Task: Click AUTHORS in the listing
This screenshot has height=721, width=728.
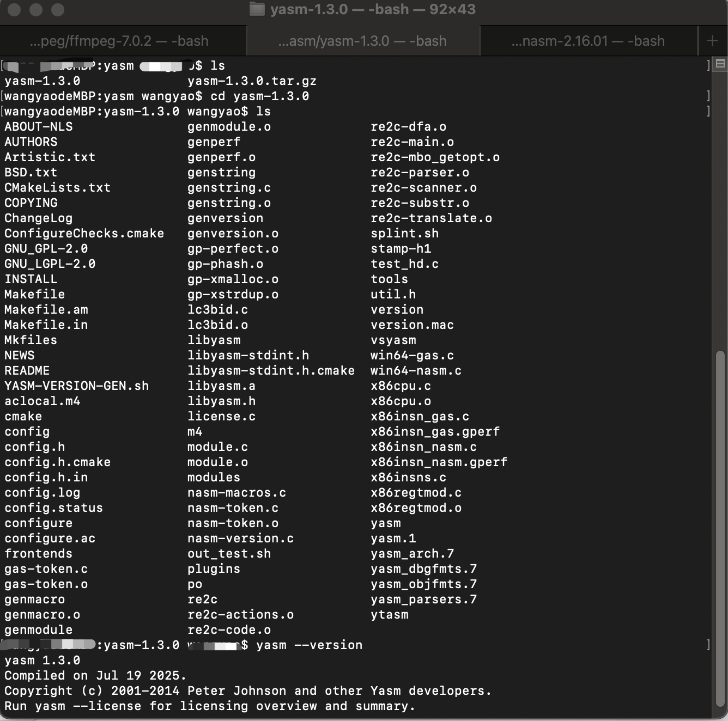Action: click(x=31, y=142)
